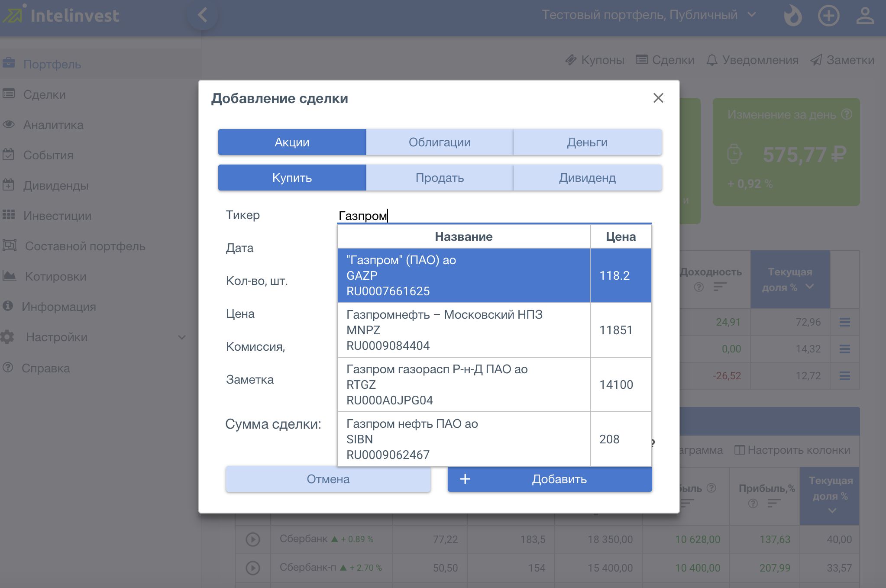Screen dimensions: 886x588
Task: Open portfolio selector Тестовый портфель dropdown
Action: [x=649, y=15]
